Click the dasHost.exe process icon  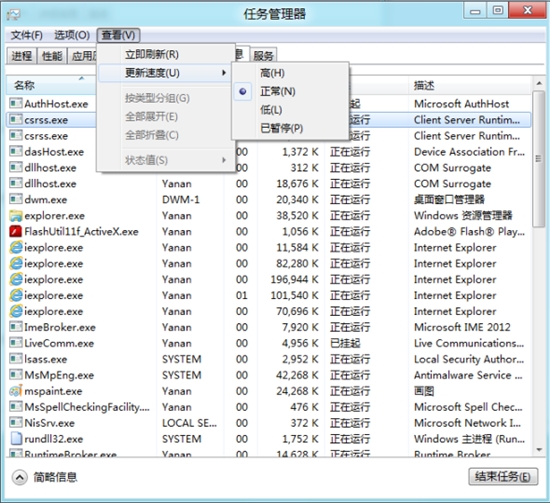click(x=15, y=152)
